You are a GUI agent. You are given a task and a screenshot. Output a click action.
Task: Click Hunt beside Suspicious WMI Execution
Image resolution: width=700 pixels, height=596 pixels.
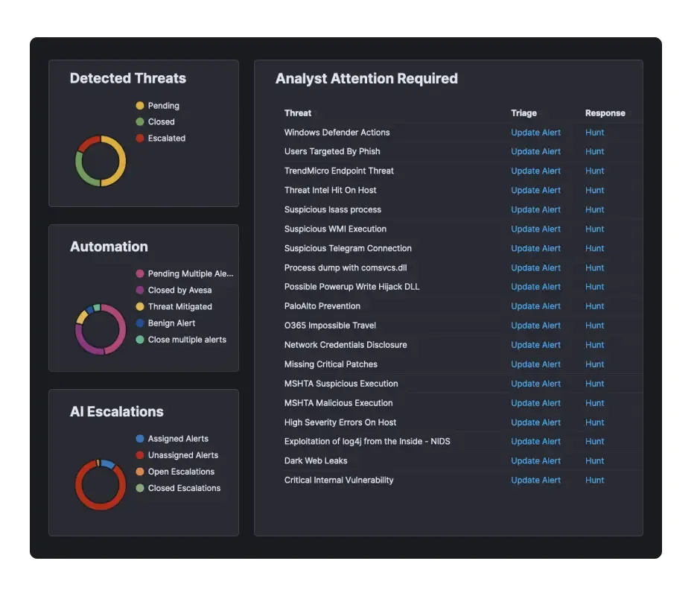pyautogui.click(x=594, y=229)
